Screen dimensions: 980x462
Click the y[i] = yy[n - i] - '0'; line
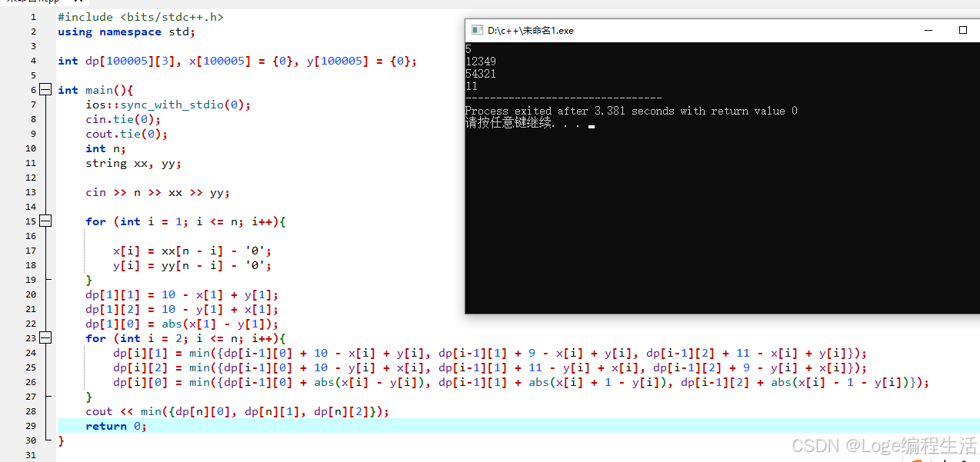192,265
